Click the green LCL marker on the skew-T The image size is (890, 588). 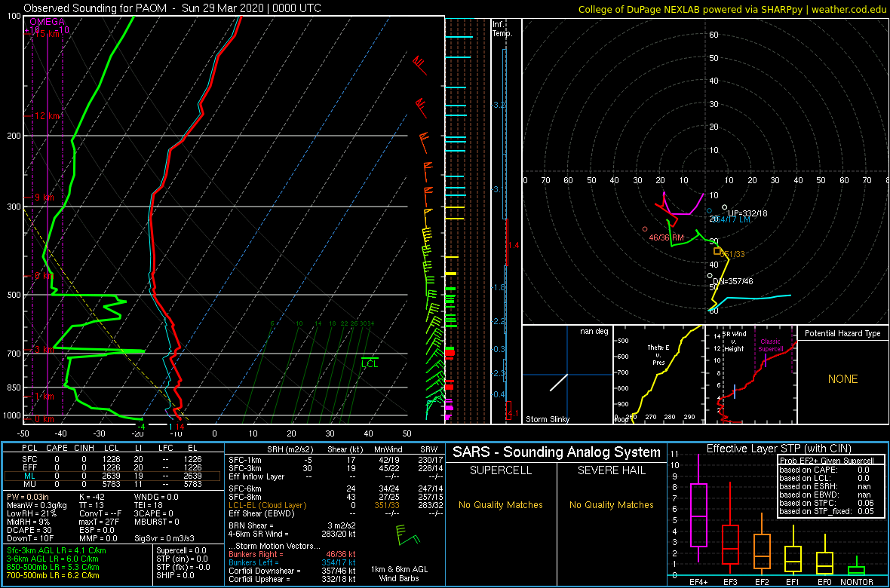370,363
